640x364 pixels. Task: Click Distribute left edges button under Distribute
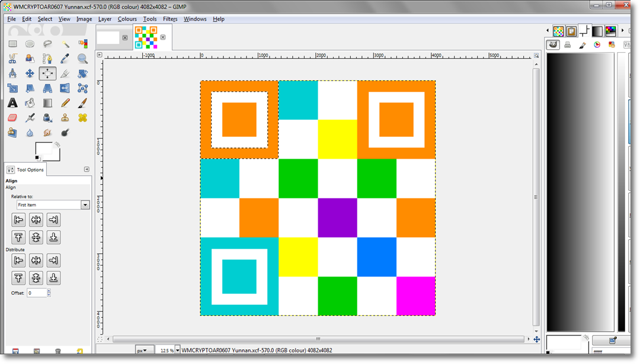click(x=18, y=260)
